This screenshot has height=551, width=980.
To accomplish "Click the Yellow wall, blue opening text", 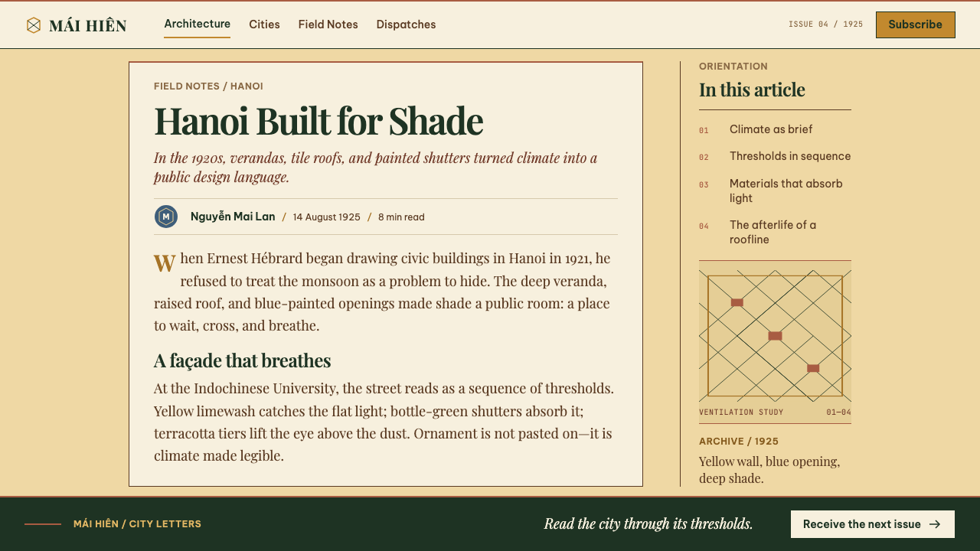I will tap(769, 470).
